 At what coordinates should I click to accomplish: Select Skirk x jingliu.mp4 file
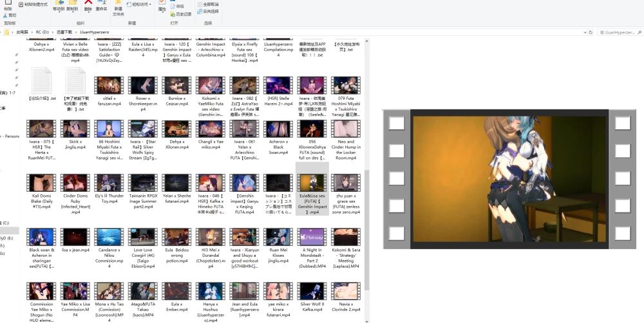point(75,134)
